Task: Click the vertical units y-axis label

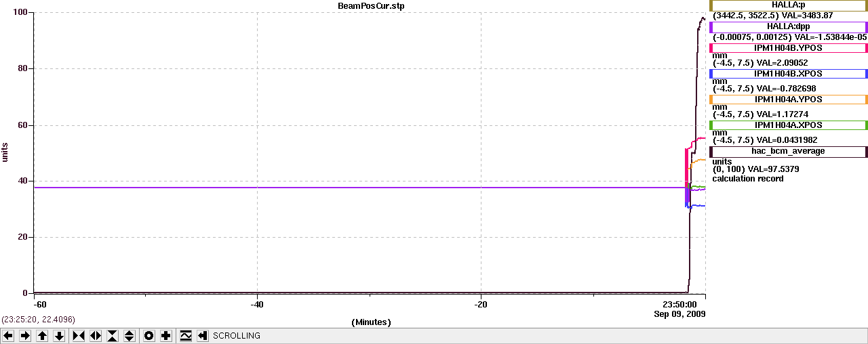Action: (x=5, y=152)
